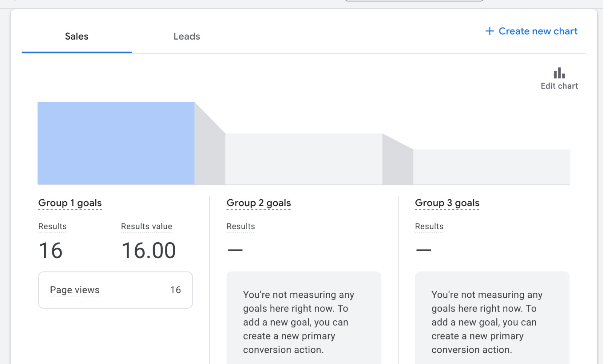The height and width of the screenshot is (364, 603).
Task: Click the grey Group 3 funnel segment
Action: tap(491, 167)
